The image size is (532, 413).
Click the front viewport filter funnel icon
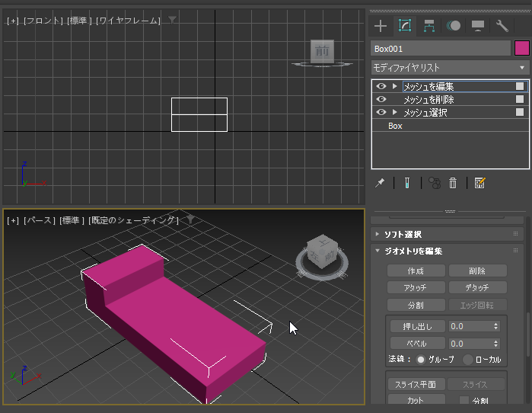(172, 21)
